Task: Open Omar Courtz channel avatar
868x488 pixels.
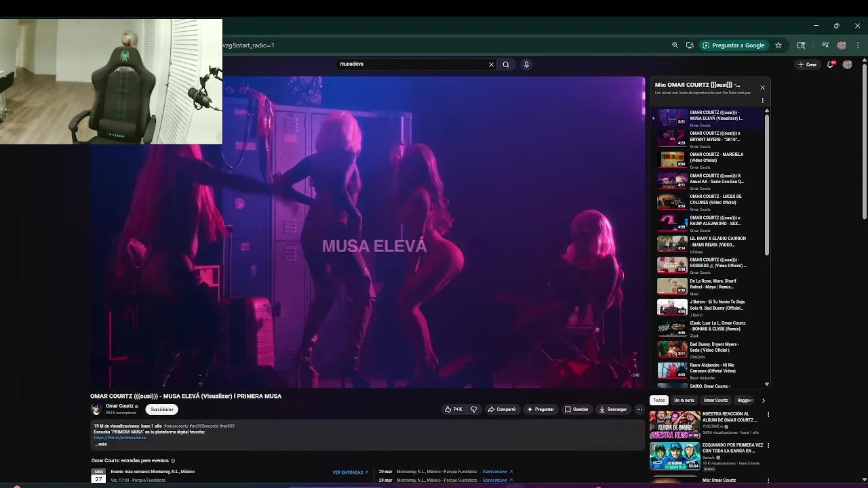Action: click(96, 409)
